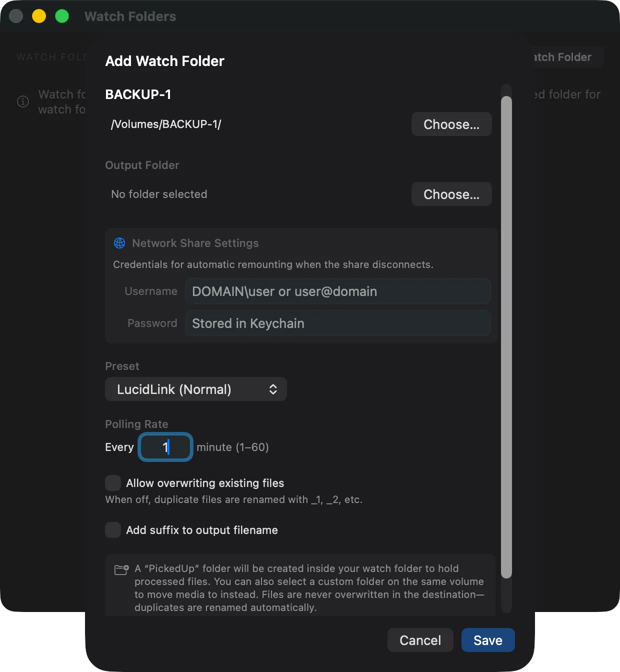Screen dimensions: 620x672
Task: Enable the Add suffix to output filename checkbox
Action: [x=113, y=530]
